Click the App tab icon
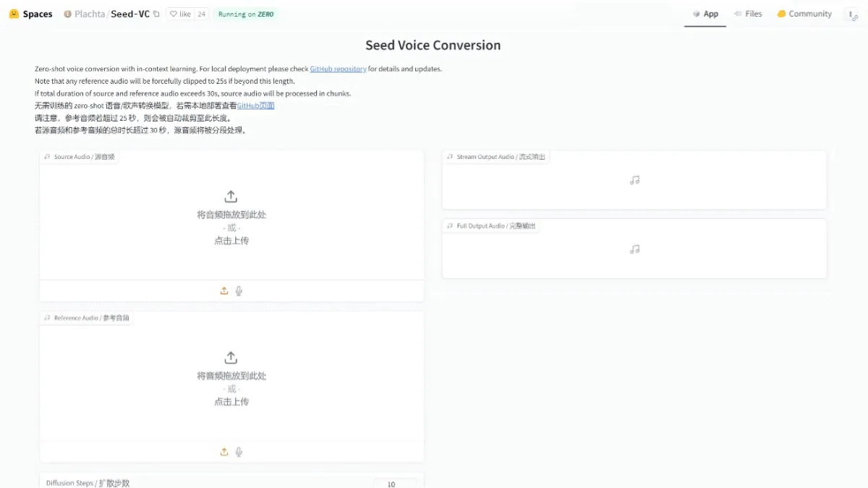The width and height of the screenshot is (868, 488). [x=697, y=14]
